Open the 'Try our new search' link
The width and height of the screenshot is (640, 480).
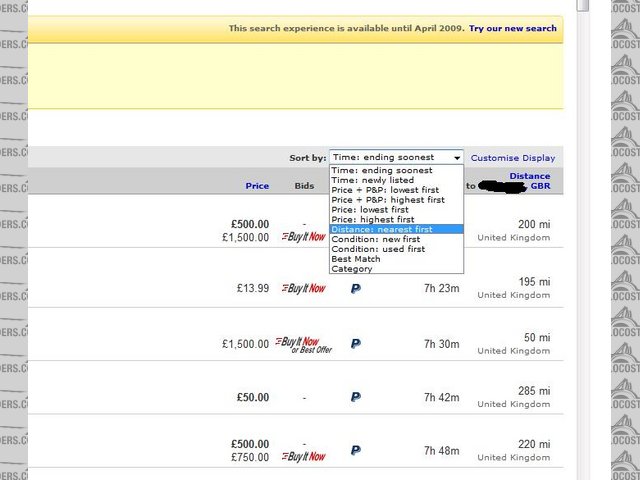point(513,28)
